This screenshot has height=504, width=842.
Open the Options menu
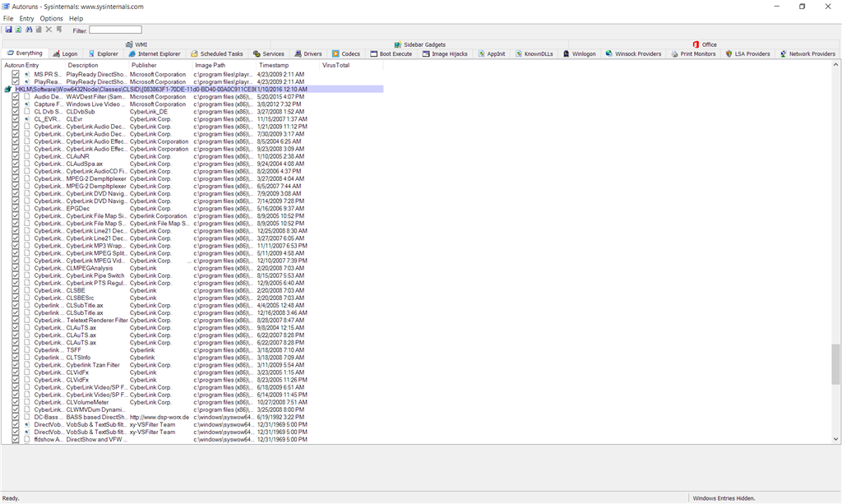(52, 18)
